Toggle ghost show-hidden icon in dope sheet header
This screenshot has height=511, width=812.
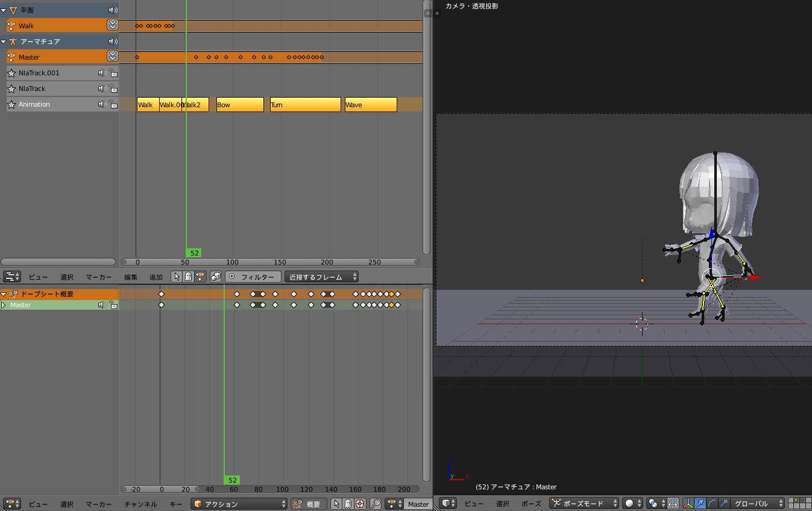[348, 504]
